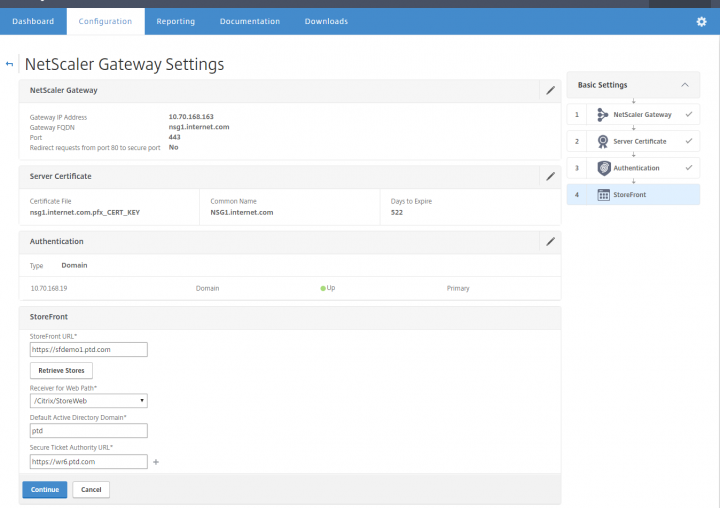This screenshot has height=508, width=720.
Task: Click the Server Certificate step icon
Action: (x=603, y=141)
